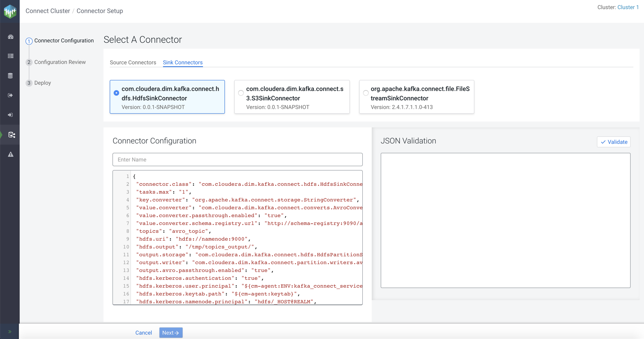Click the "hdfs.kerberos.keytab.path" line
The height and width of the screenshot is (339, 644).
pyautogui.click(x=218, y=294)
